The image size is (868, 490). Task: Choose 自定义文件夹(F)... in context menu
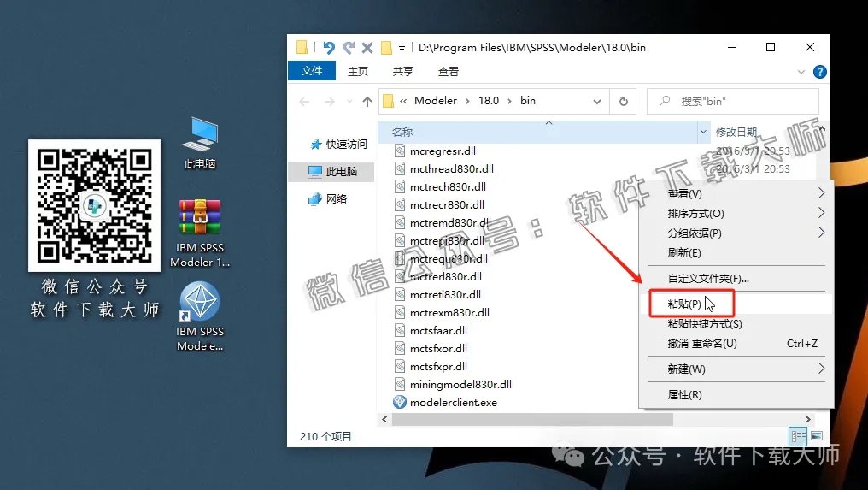point(736,278)
